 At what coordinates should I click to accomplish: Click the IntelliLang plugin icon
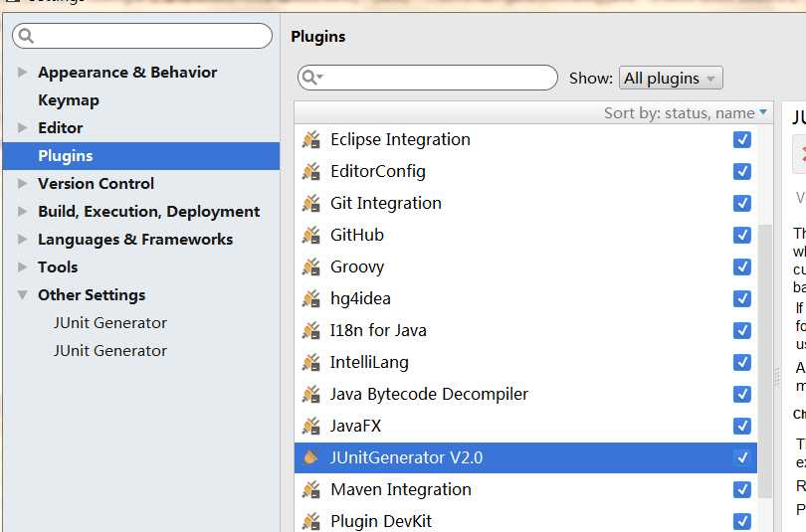[311, 363]
